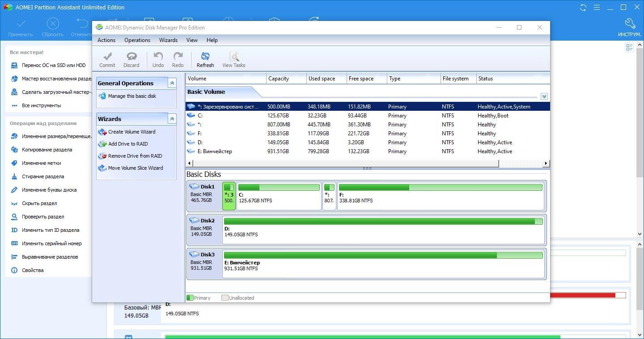Screen dimensions: 644x339
Task: Sort by Used space column header
Action: [326, 79]
